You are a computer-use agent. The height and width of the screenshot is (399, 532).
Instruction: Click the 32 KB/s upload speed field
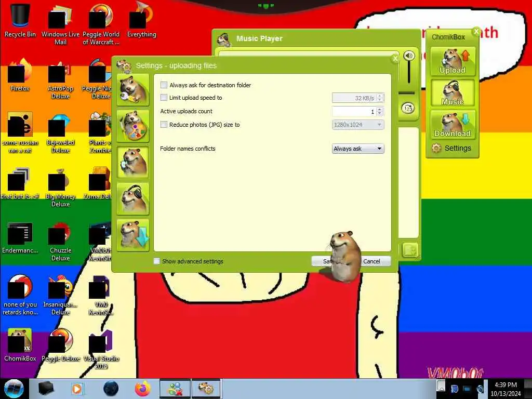click(x=354, y=98)
